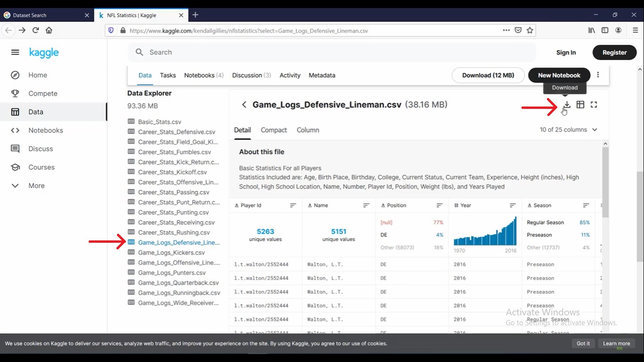Viewport: 644px width, 362px height.
Task: Open the Firefox account icon
Action: tap(618, 30)
